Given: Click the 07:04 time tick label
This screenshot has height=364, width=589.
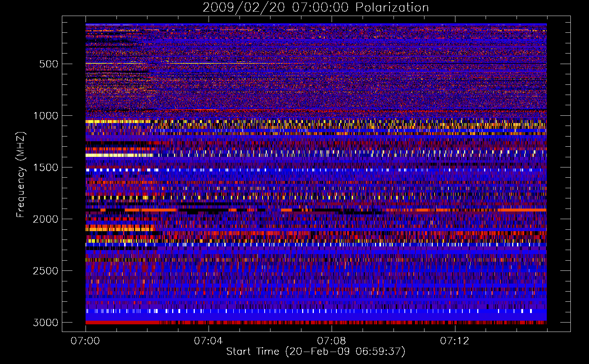Looking at the screenshot, I should [x=208, y=341].
